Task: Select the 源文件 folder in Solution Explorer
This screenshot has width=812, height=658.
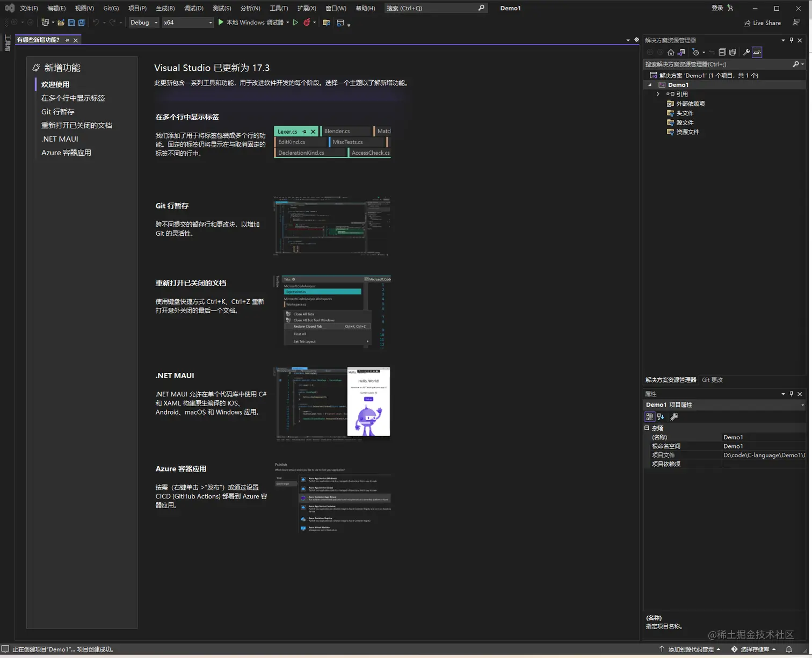Action: coord(684,122)
